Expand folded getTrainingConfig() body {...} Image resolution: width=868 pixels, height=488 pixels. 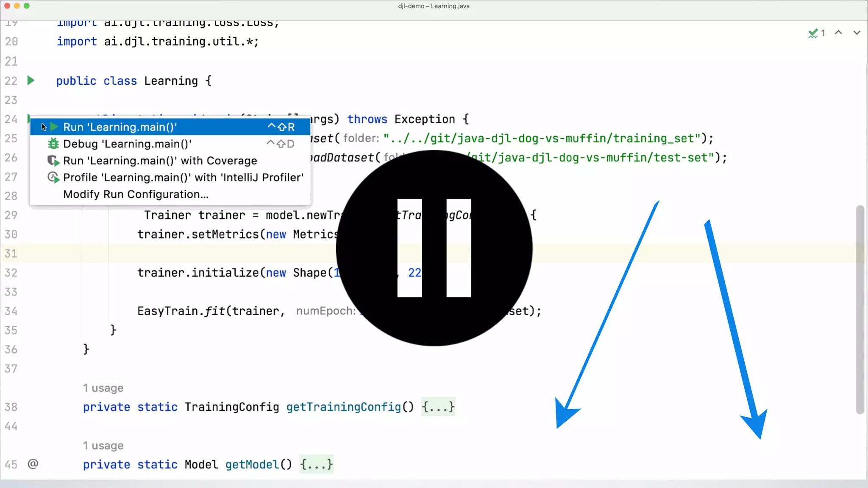tap(438, 407)
